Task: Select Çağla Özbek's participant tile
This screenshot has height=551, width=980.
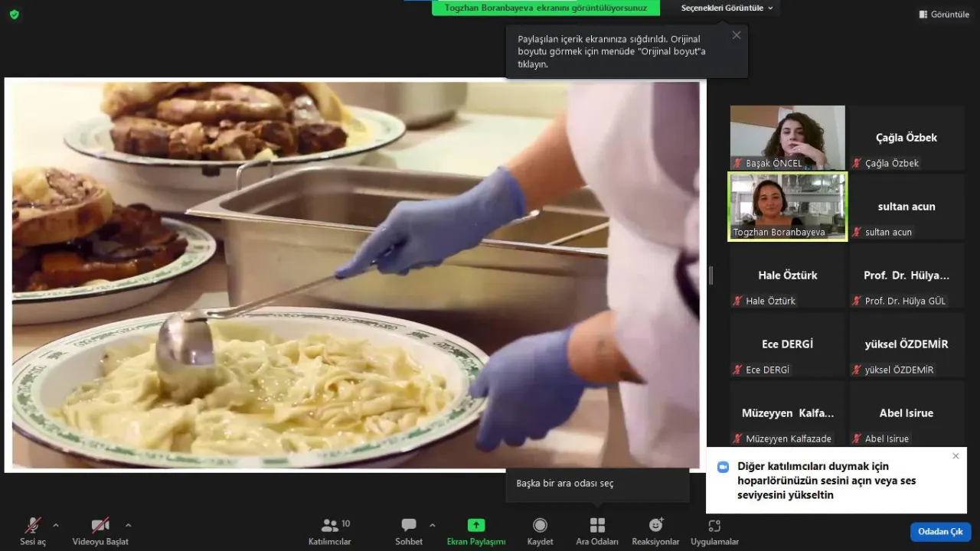Action: 906,138
